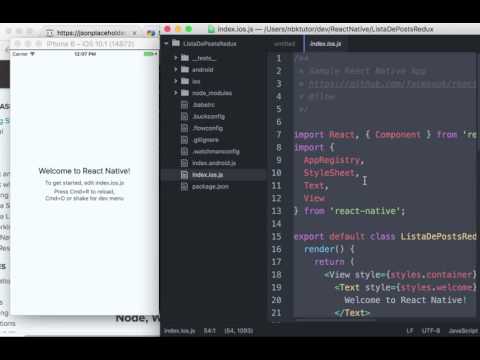Viewport: 480px width, 360px height.
Task: Open .watchmanconfig in the tree view
Action: click(x=216, y=151)
